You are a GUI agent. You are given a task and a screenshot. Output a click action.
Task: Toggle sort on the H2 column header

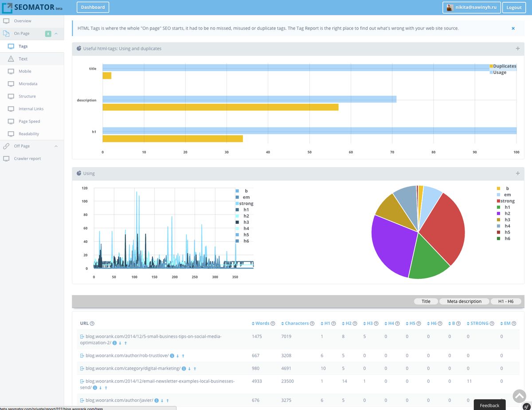[x=344, y=323]
